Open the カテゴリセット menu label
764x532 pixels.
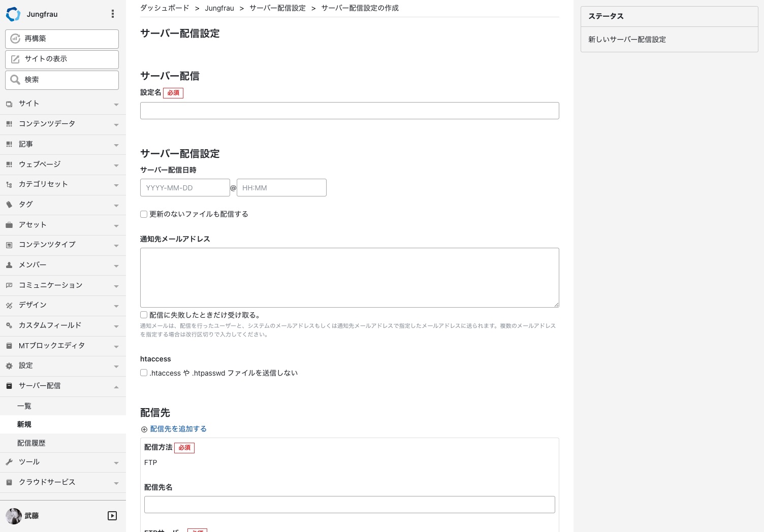point(43,184)
